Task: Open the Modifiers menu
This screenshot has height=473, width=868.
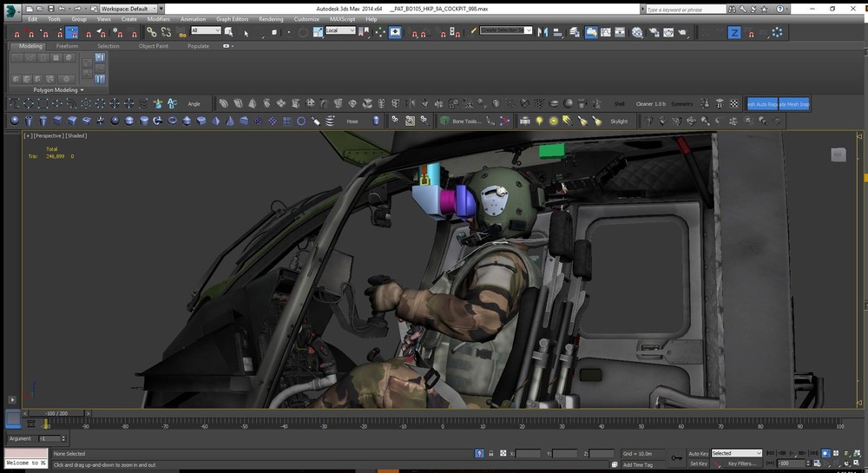Action: coord(158,18)
